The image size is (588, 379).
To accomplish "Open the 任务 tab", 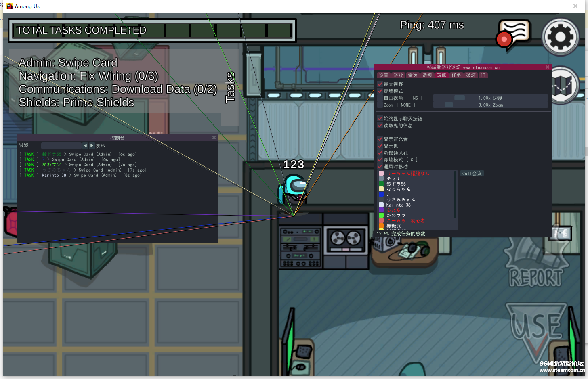I will tap(456, 75).
